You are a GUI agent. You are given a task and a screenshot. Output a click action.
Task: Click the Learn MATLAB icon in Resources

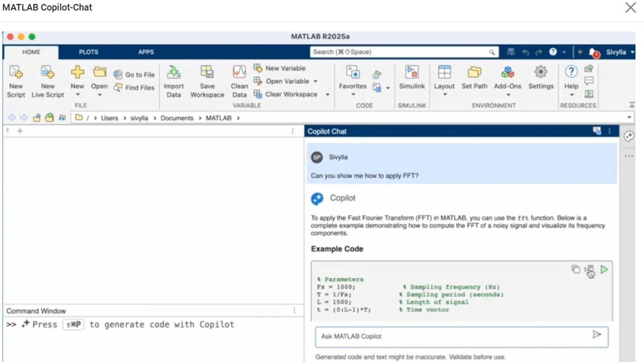point(589,94)
